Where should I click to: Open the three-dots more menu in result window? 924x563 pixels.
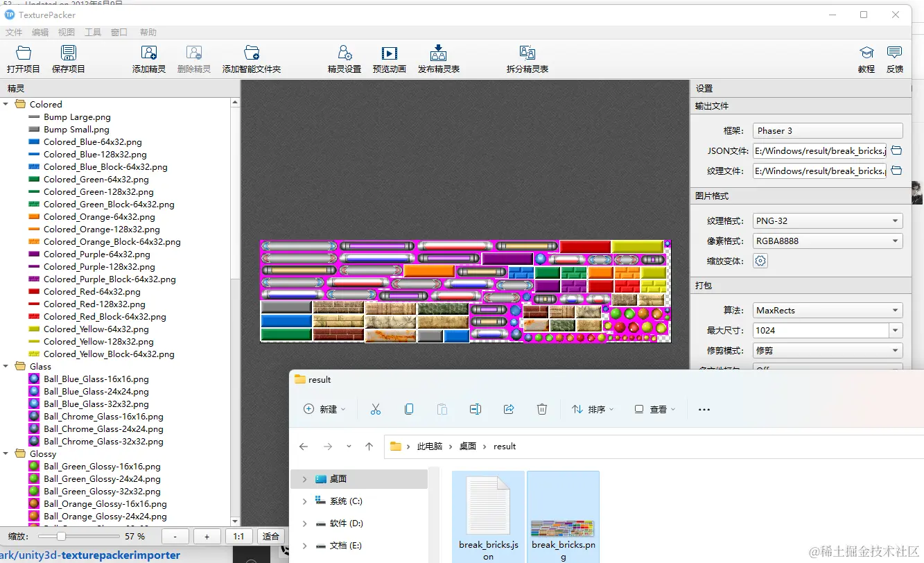[x=704, y=409]
